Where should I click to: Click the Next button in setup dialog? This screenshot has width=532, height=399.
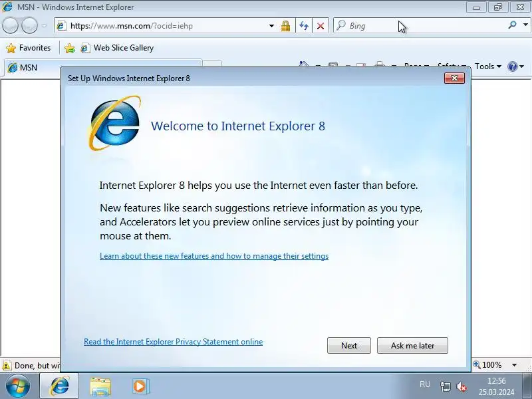[348, 345]
